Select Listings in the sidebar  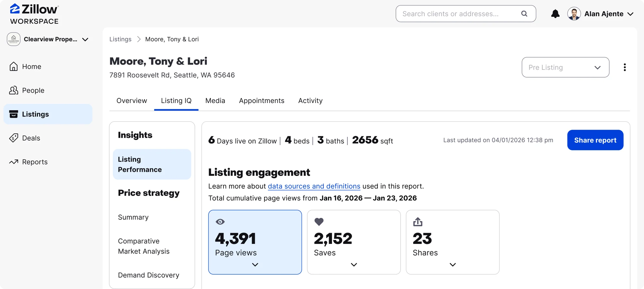tap(48, 114)
